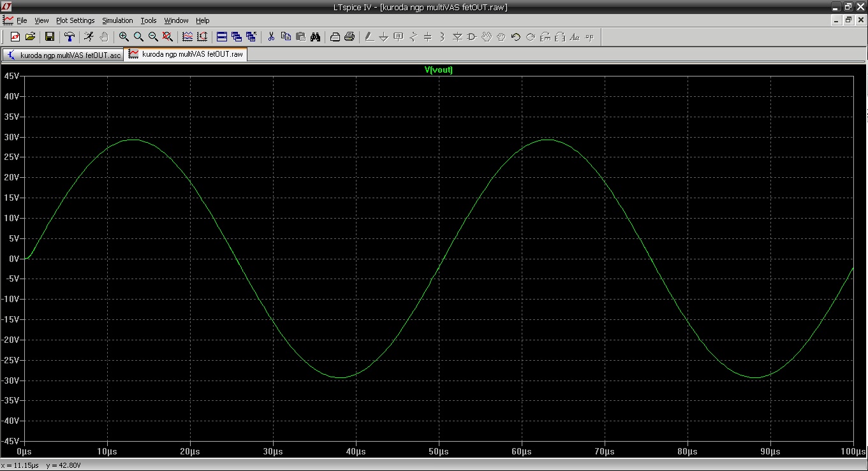This screenshot has width=868, height=471.
Task: Select the Resistor component icon
Action: [x=413, y=37]
